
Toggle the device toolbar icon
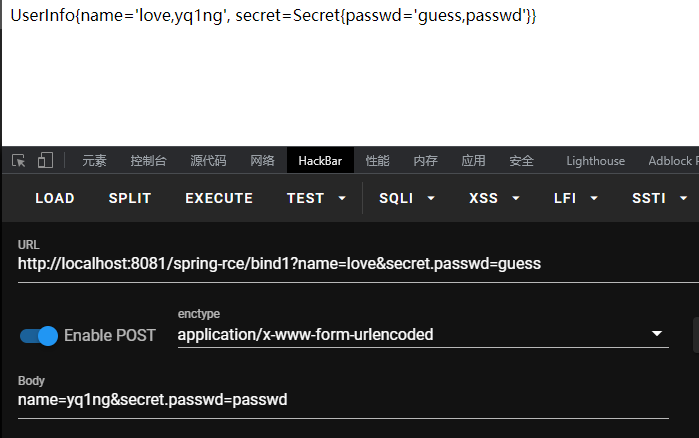pos(45,160)
